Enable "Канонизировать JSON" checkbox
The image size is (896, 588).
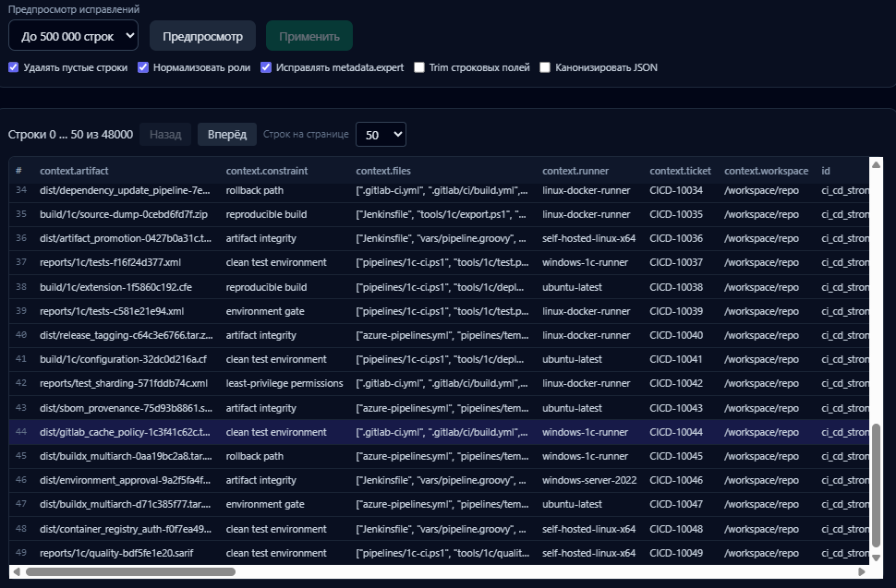pyautogui.click(x=545, y=67)
